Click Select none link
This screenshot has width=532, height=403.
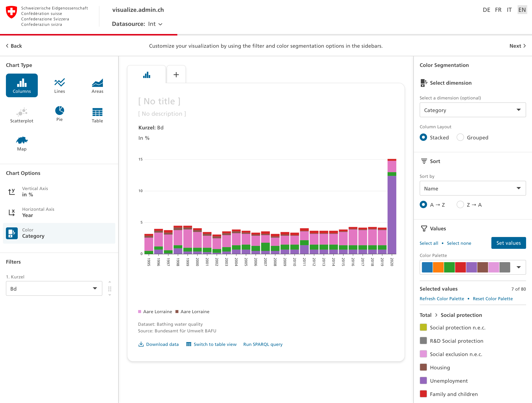[459, 243]
